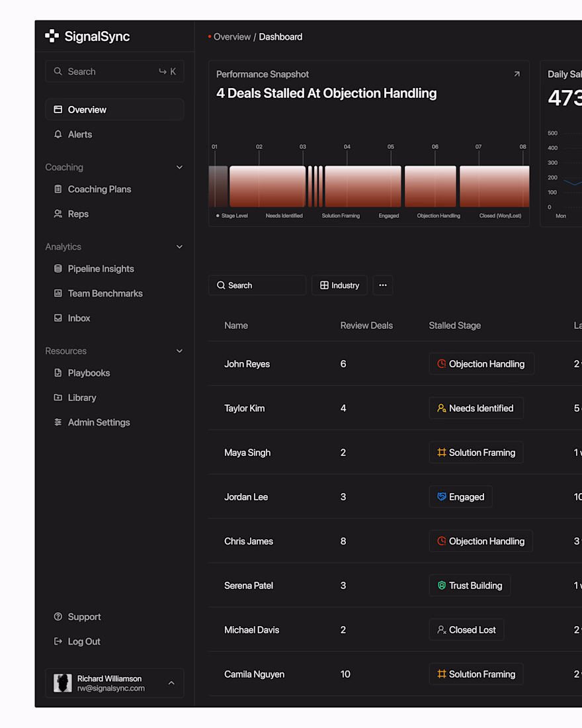Click the magnifier icon in table search
582x728 pixels.
point(221,285)
